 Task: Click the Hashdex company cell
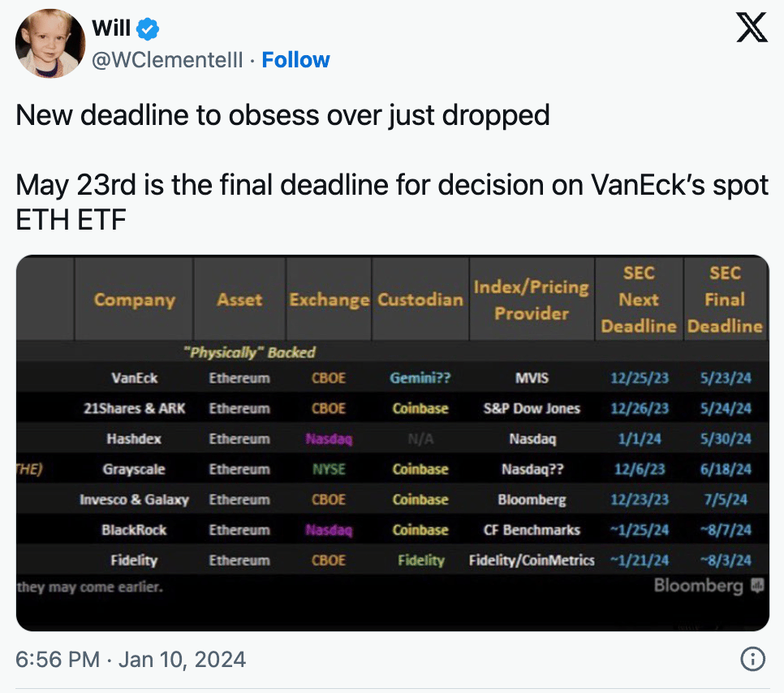(x=134, y=439)
